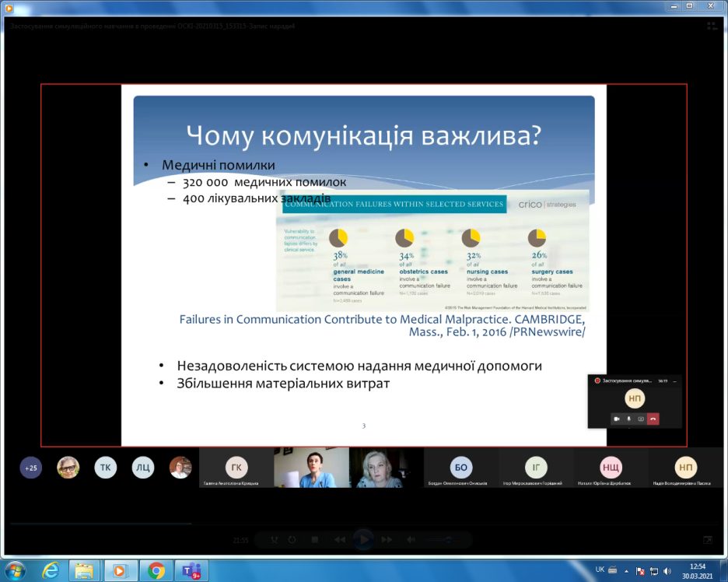This screenshot has width=728, height=582.
Task: Show hidden system tray icons
Action: tap(627, 570)
